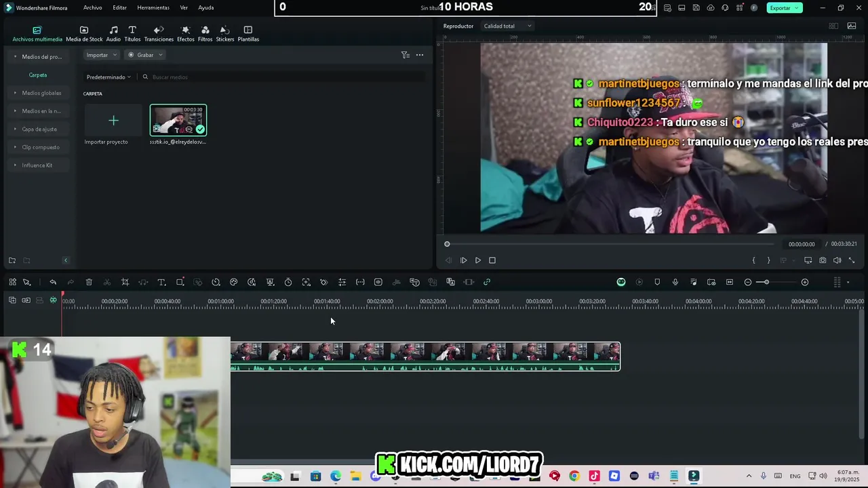The image size is (868, 488).
Task: Click the Undo arrow
Action: pyautogui.click(x=53, y=282)
